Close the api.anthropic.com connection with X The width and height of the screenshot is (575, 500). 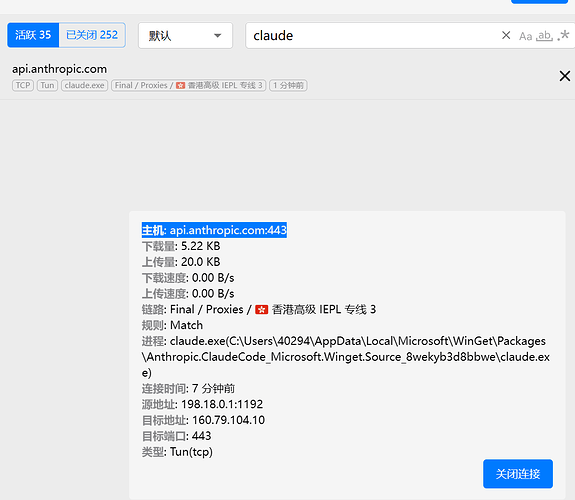[565, 76]
